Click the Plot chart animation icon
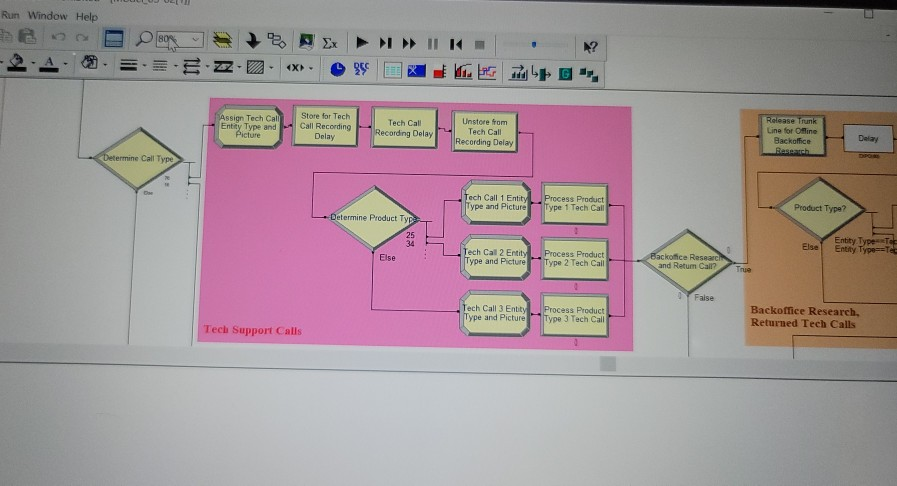Viewport: 897px width, 486px height. click(487, 73)
